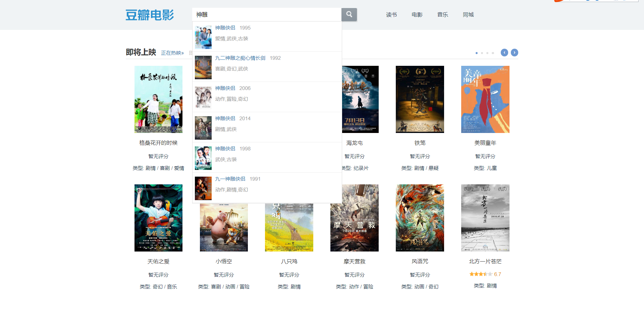Focus the search field containing 神雕

point(267,14)
